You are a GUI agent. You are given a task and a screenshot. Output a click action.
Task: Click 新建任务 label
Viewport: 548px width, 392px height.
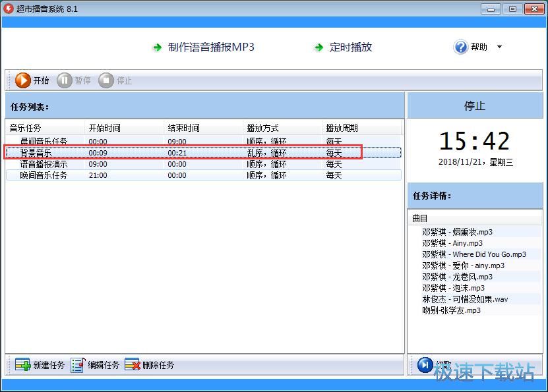[49, 365]
